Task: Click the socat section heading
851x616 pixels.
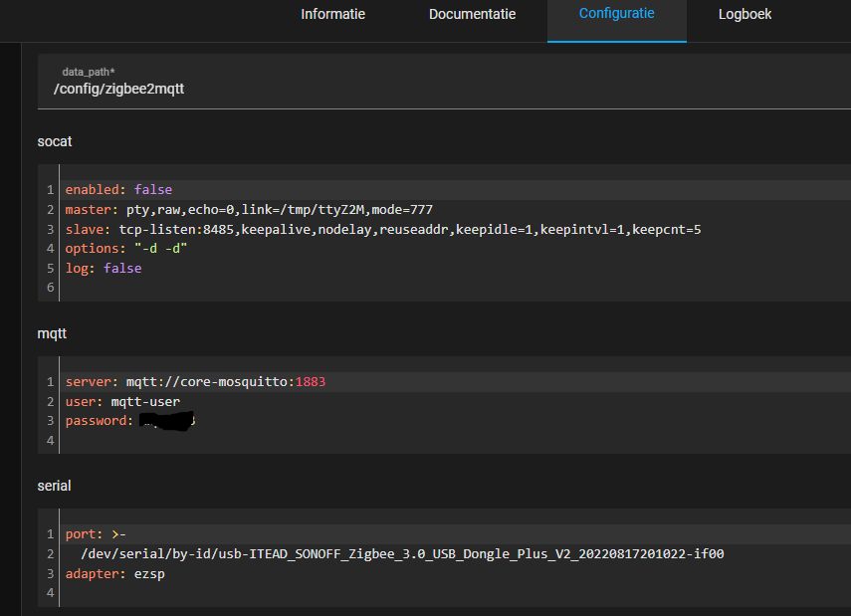Action: click(x=54, y=141)
